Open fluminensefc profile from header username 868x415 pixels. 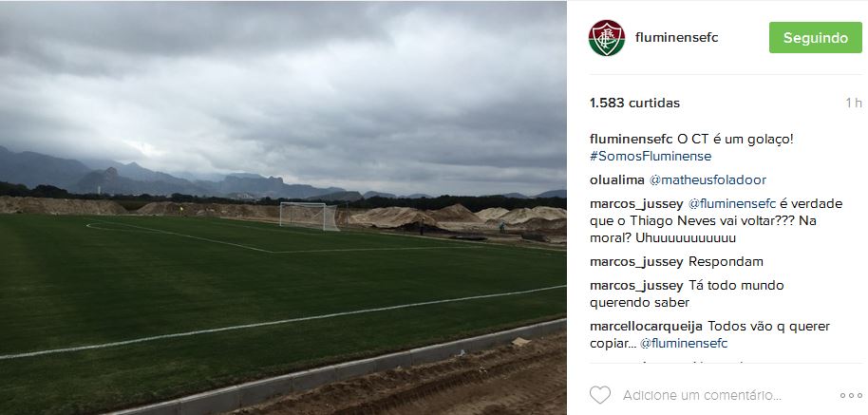(x=676, y=38)
